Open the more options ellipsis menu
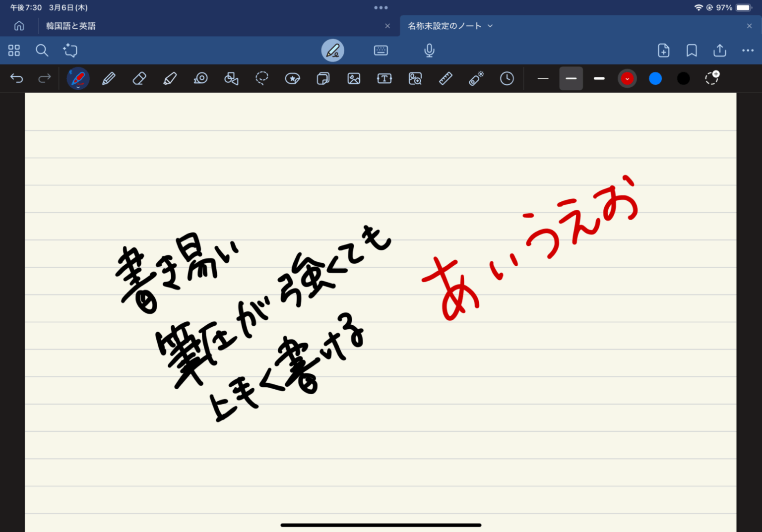This screenshot has width=762, height=532. click(x=748, y=50)
